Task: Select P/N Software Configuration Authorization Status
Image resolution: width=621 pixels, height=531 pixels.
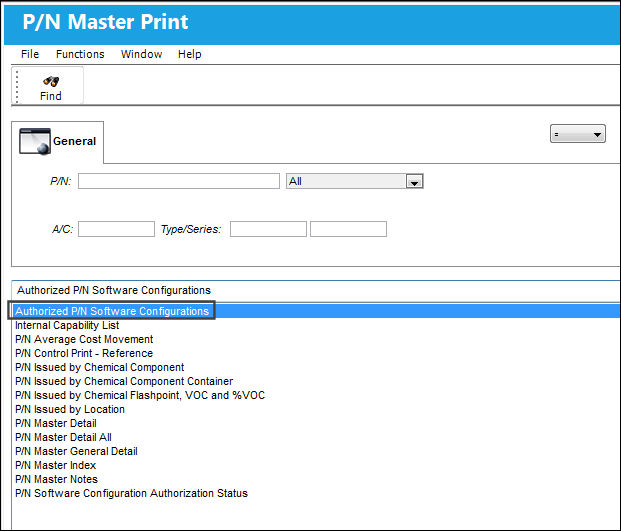Action: point(131,493)
